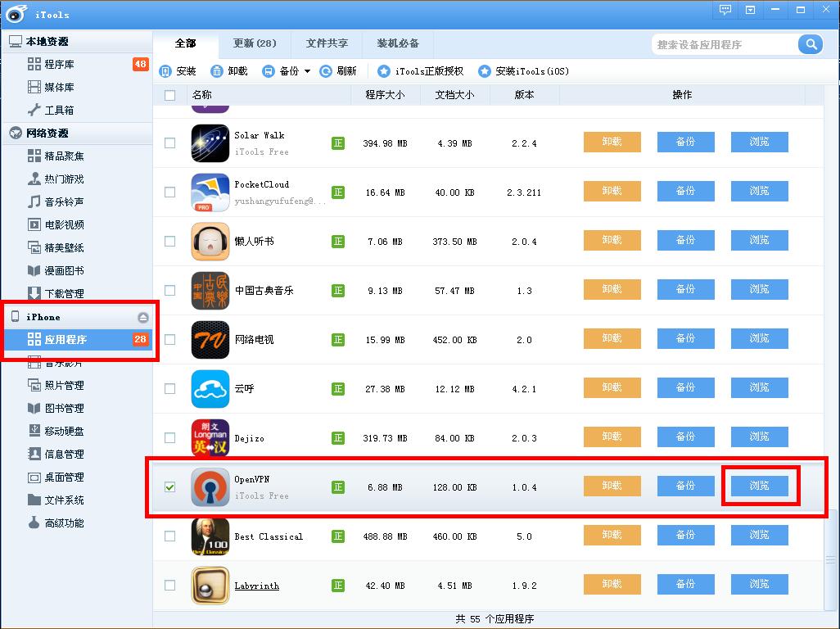Click the PocketCloud app icon
Screen dimensions: 840x629
[x=210, y=192]
